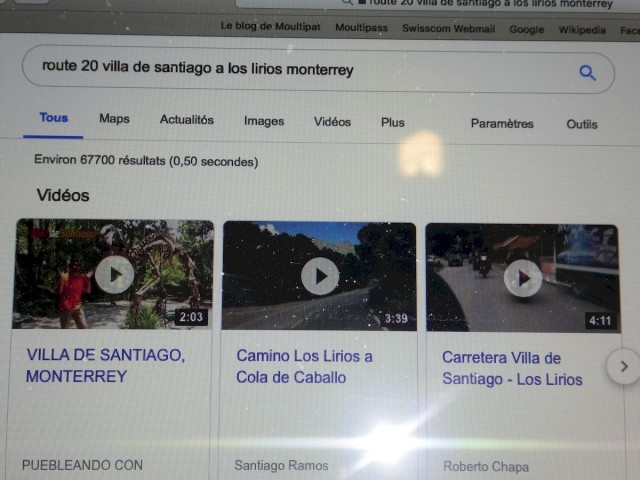The height and width of the screenshot is (480, 640).
Task: Expand the Plus menu
Action: (x=393, y=122)
